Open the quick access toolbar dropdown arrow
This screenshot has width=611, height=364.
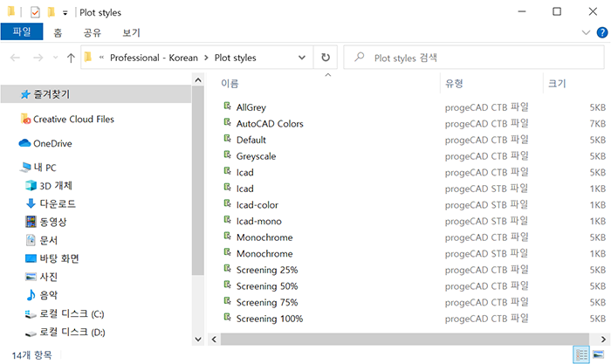66,13
